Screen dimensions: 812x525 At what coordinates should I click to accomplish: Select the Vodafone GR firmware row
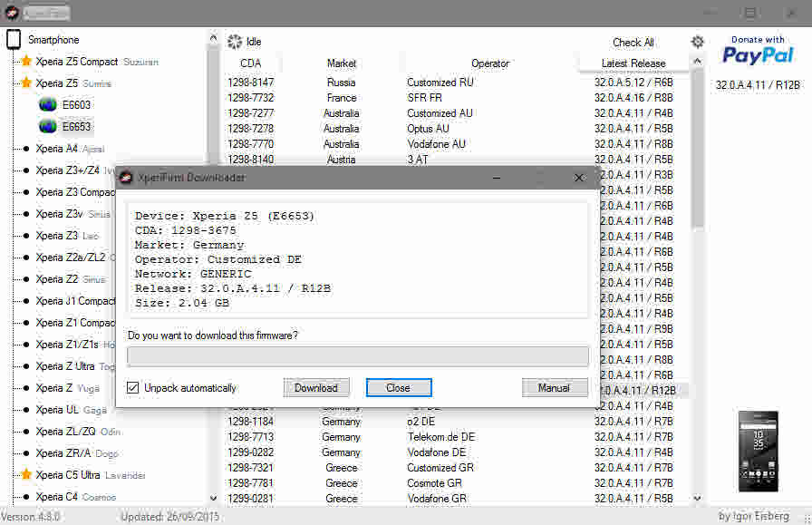click(x=457, y=499)
